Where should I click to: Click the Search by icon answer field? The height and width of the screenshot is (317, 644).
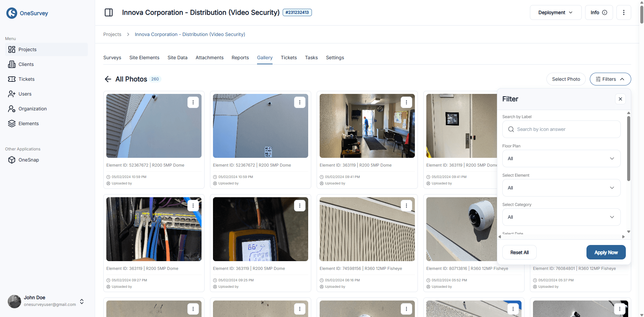tap(561, 129)
